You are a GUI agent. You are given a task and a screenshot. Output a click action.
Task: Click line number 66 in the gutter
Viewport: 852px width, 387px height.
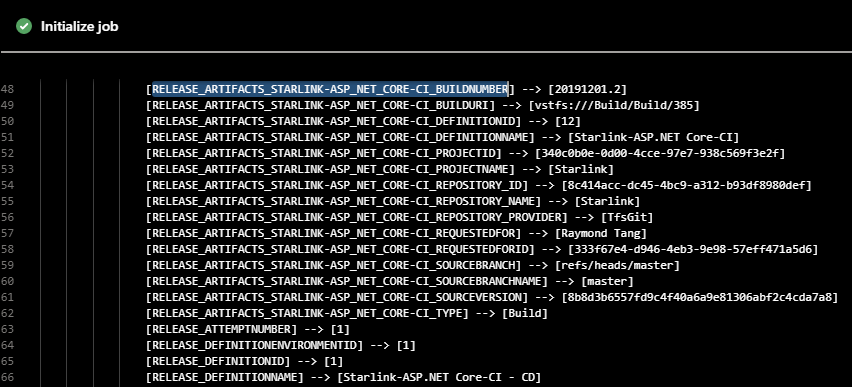(x=8, y=377)
